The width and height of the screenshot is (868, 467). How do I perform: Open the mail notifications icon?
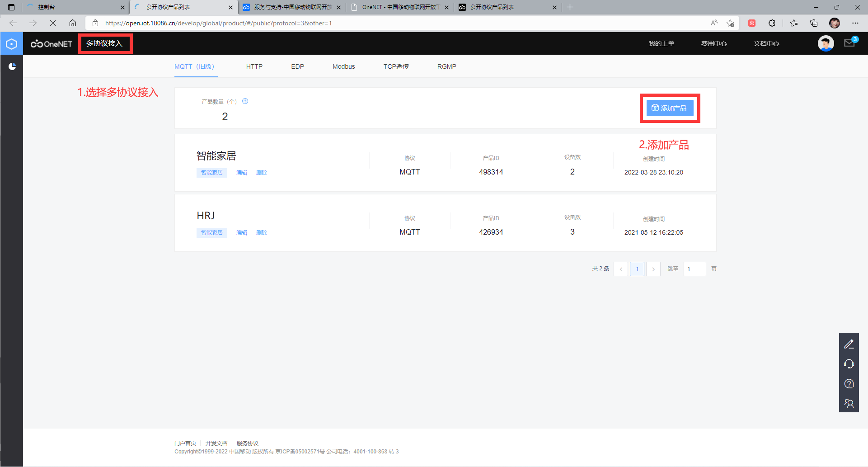point(849,43)
